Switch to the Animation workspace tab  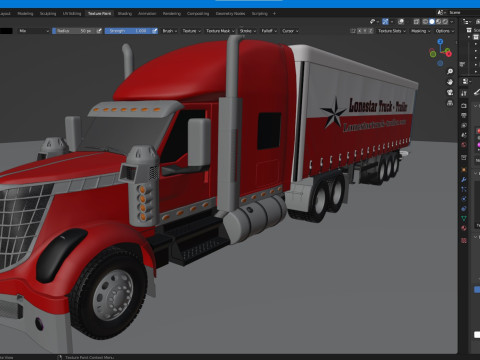[x=147, y=14]
